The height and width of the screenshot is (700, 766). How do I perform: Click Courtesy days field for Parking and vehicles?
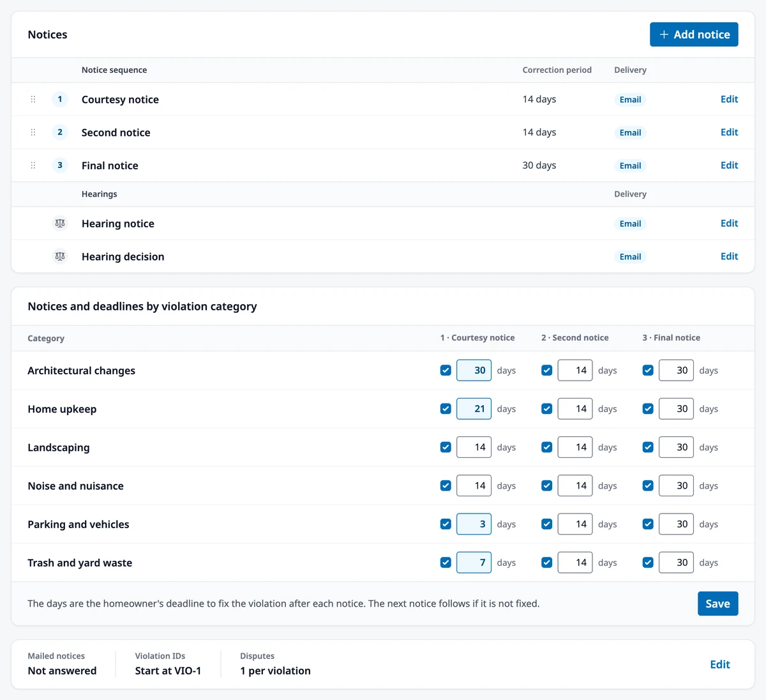tap(474, 524)
